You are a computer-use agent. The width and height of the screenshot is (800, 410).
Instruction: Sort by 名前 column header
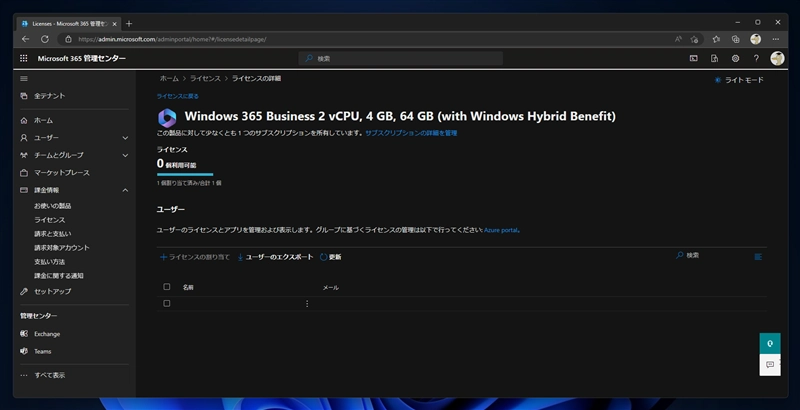click(x=188, y=288)
